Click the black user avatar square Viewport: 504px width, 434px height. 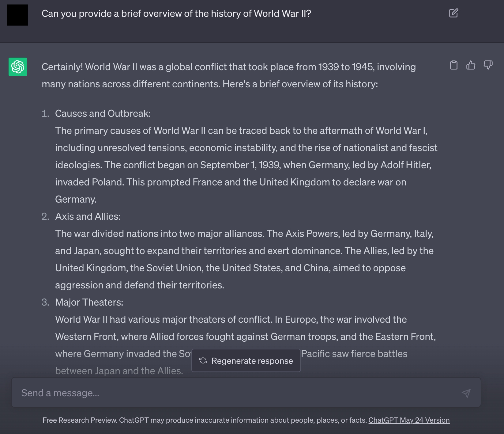click(x=17, y=15)
